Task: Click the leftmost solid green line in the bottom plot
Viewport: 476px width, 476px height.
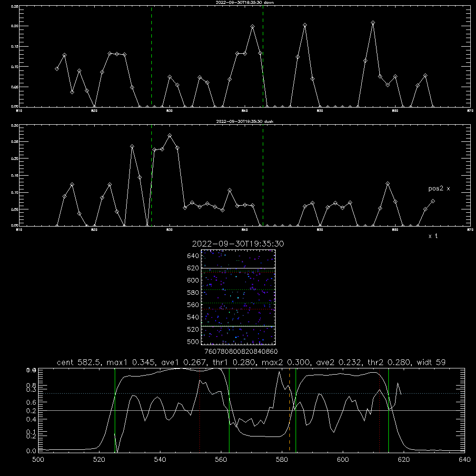Action: point(115,410)
